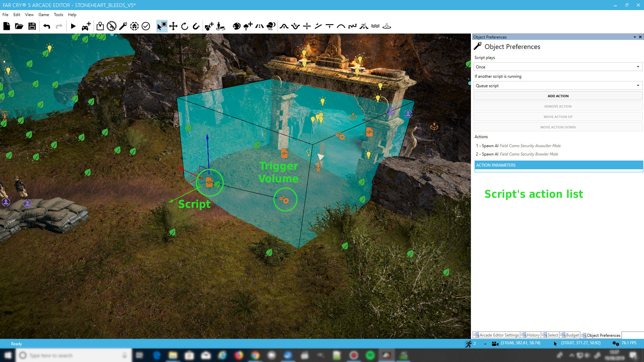The width and height of the screenshot is (644, 362).
Task: Select the Move object tool
Action: pos(173,26)
